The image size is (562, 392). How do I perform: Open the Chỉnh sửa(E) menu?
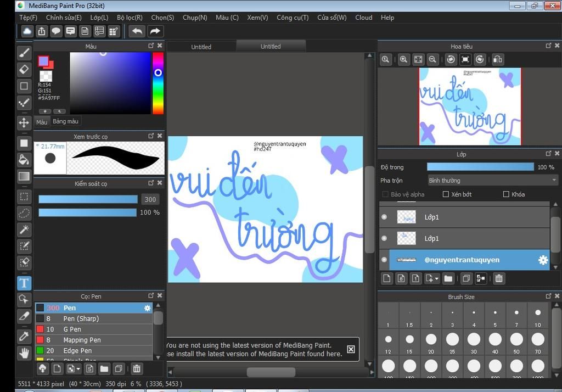coord(64,18)
